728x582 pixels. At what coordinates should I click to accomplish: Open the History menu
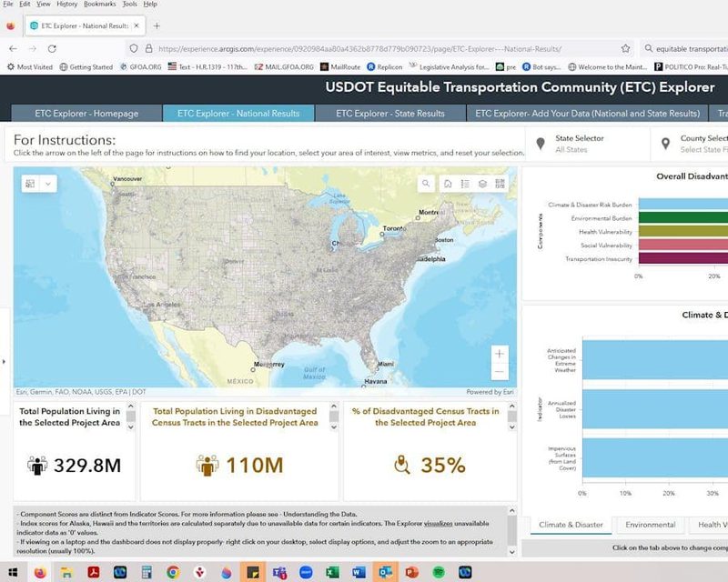66,5
